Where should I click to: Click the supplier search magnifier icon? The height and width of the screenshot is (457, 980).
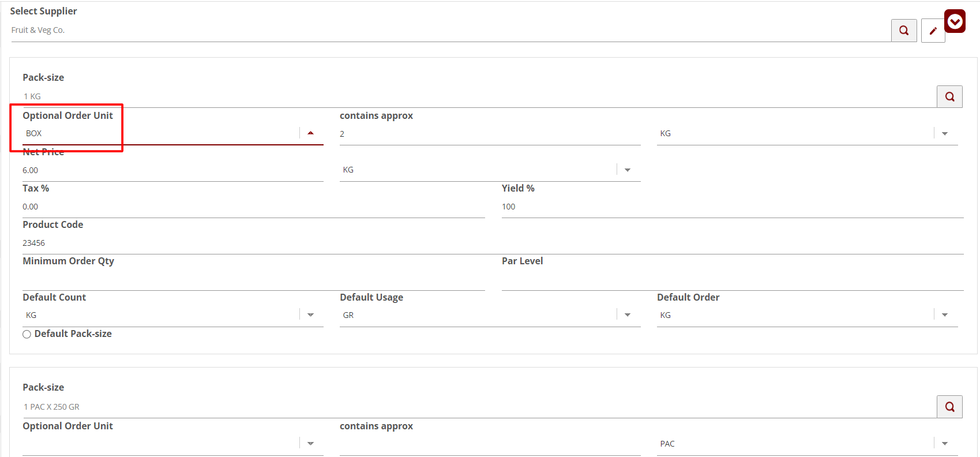(904, 31)
